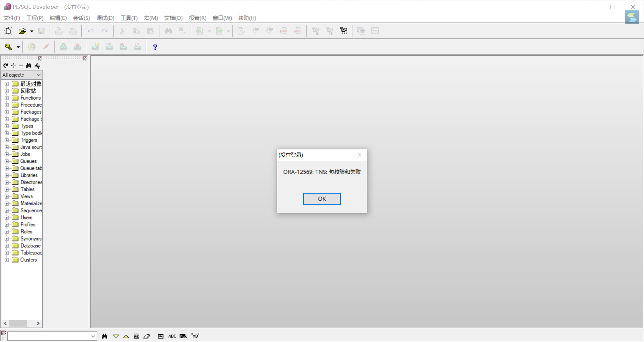Toggle the quoted "AB" search option
This screenshot has height=342, width=644.
pyautogui.click(x=195, y=336)
